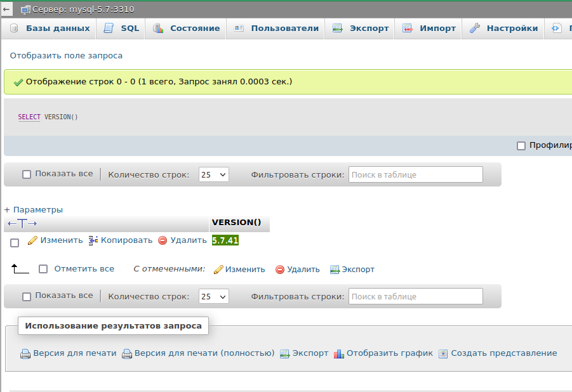The height and width of the screenshot is (392, 572).
Task: Open the top Количество строк dropdown
Action: 214,174
